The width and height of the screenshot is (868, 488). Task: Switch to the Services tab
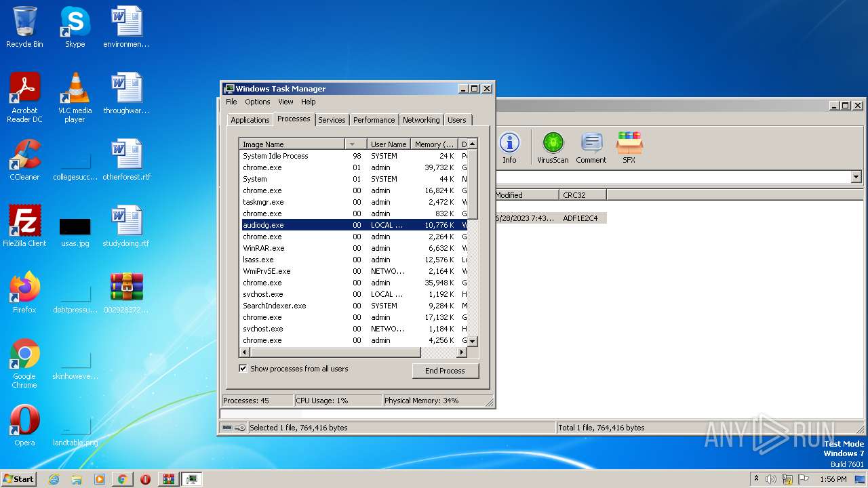(332, 120)
